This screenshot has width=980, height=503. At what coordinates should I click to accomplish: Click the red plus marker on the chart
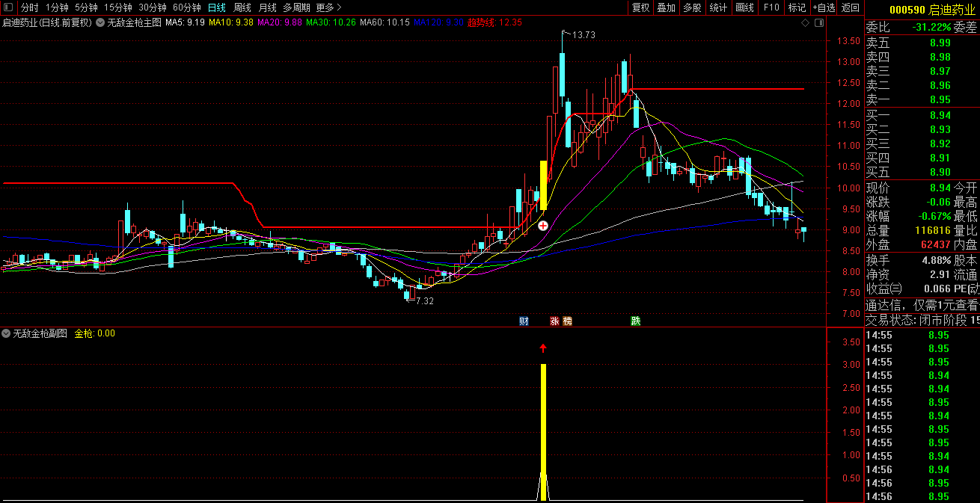(x=543, y=225)
